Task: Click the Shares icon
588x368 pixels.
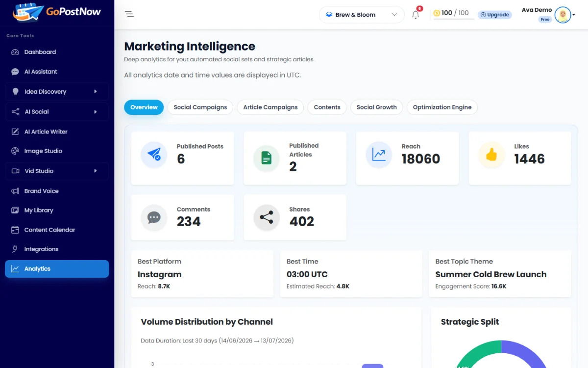Action: point(267,217)
